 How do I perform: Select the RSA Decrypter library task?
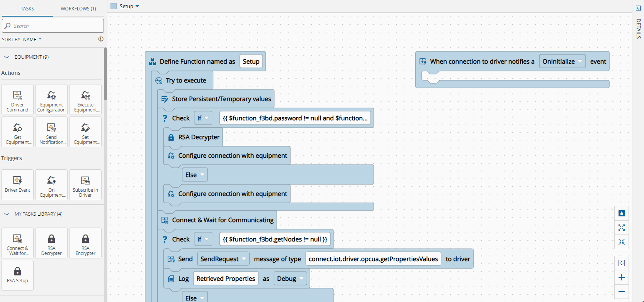[x=51, y=243]
